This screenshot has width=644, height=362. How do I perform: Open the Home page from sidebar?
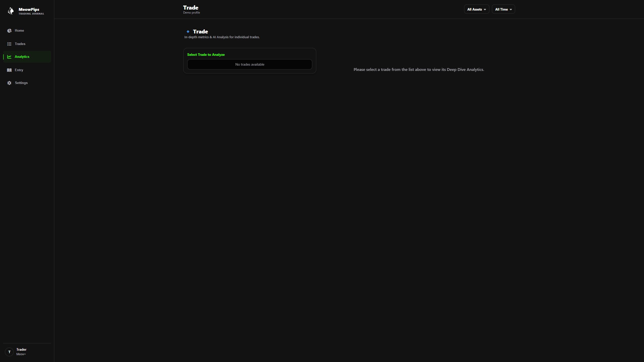pyautogui.click(x=27, y=31)
